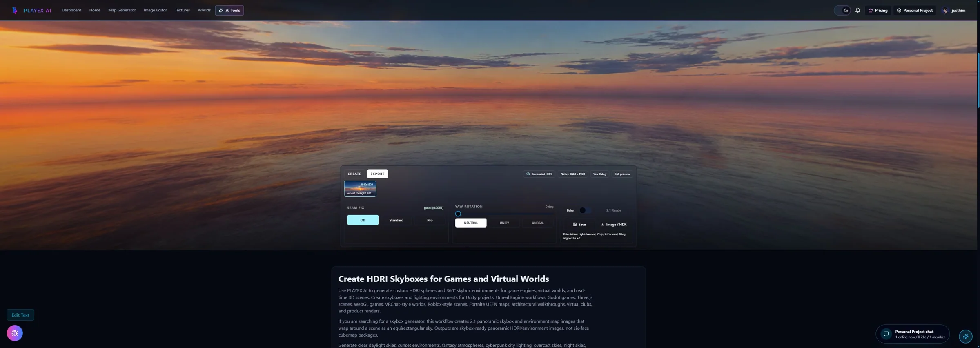Click the eye icon on Generated HDRI
The height and width of the screenshot is (348, 980).
(528, 174)
